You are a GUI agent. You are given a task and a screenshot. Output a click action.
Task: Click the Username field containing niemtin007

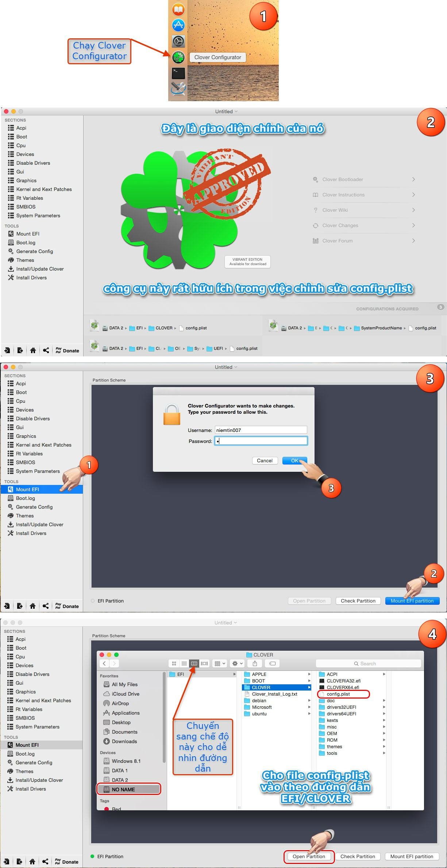pos(261,430)
